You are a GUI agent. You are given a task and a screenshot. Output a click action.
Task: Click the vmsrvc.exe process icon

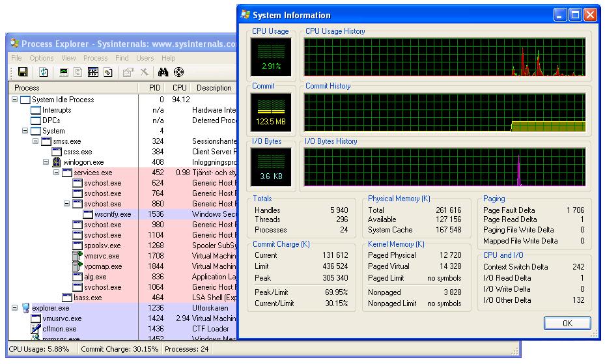coord(77,256)
